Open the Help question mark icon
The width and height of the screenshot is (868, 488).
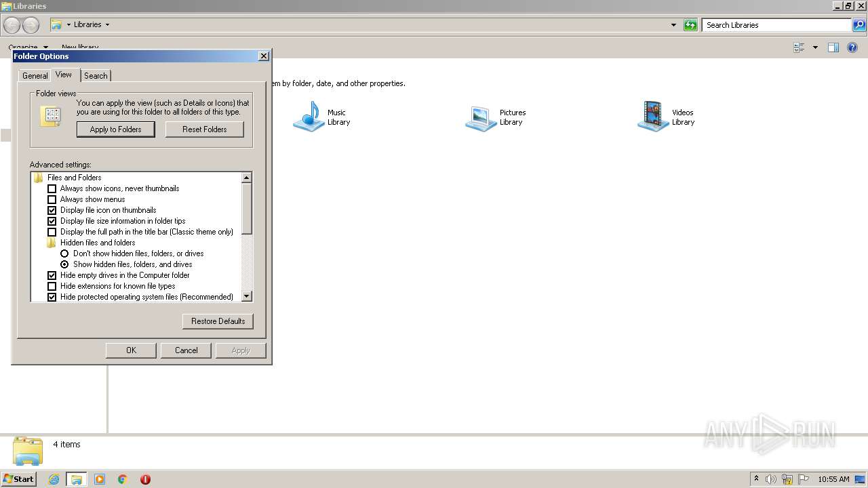click(x=853, y=47)
